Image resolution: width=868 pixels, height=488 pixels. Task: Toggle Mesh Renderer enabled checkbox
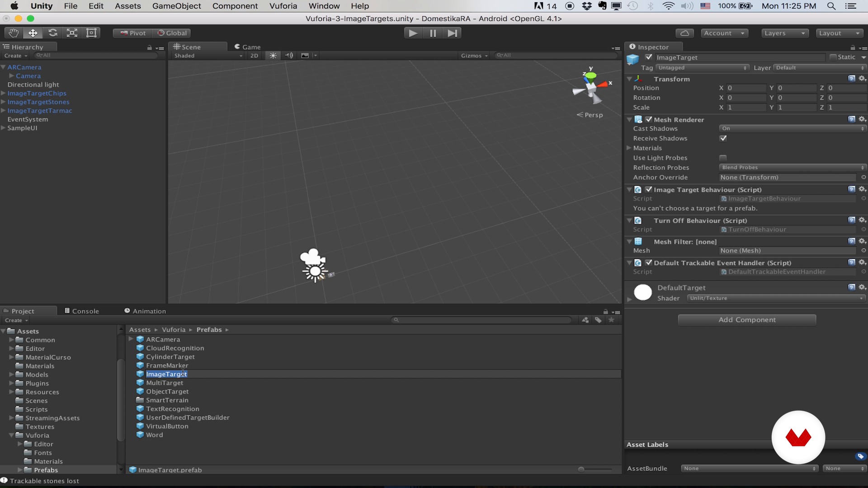click(649, 119)
